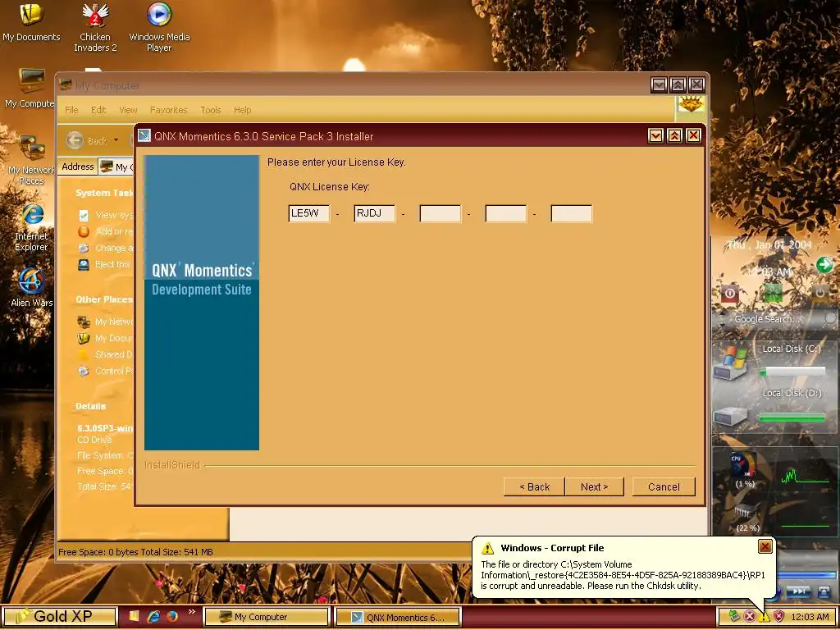Click the red power icon in the sidebar
This screenshot has width=840, height=630.
pyautogui.click(x=729, y=293)
